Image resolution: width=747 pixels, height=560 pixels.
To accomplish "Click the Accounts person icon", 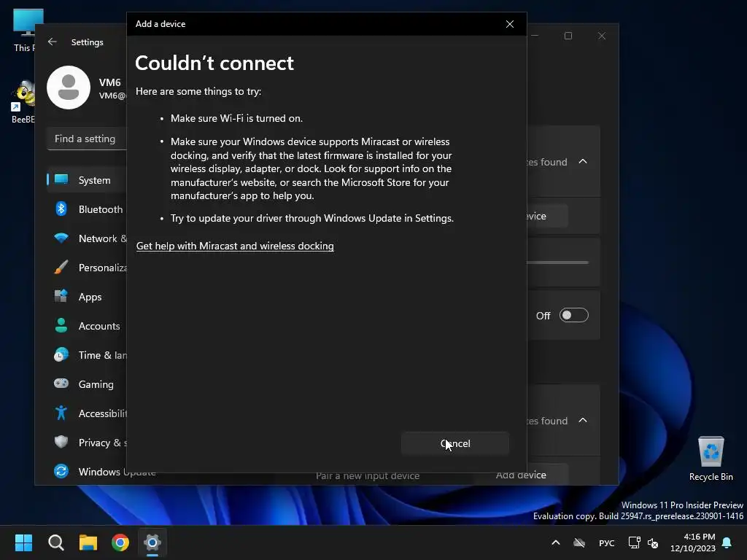I will pos(61,325).
